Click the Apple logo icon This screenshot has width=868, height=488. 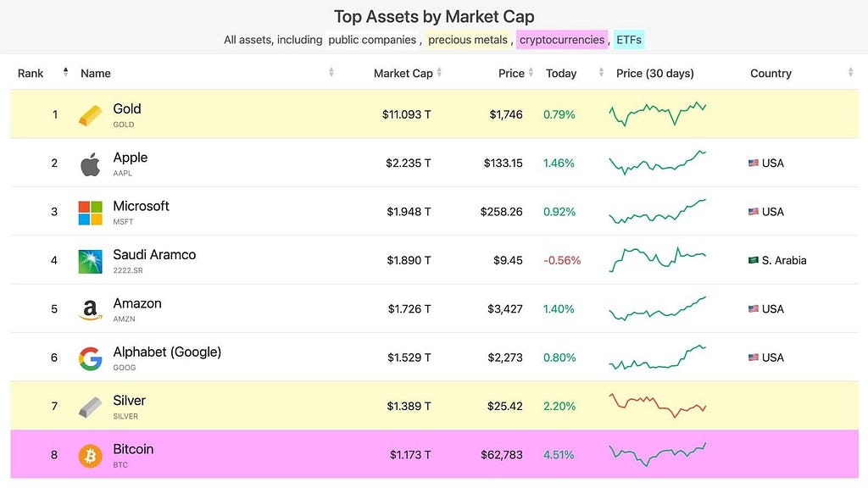pos(90,164)
